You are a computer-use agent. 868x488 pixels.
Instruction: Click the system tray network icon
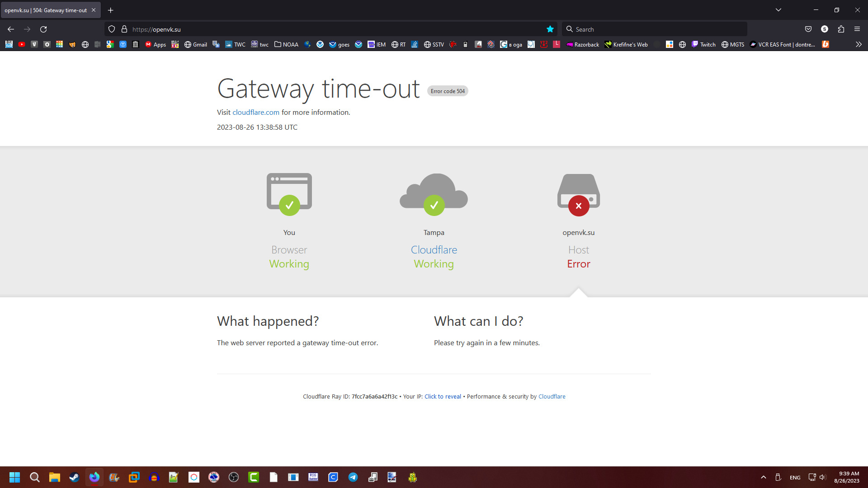812,477
